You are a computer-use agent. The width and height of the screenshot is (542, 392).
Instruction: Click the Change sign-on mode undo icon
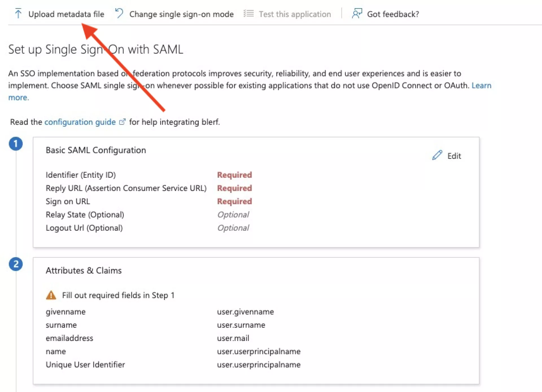(119, 13)
